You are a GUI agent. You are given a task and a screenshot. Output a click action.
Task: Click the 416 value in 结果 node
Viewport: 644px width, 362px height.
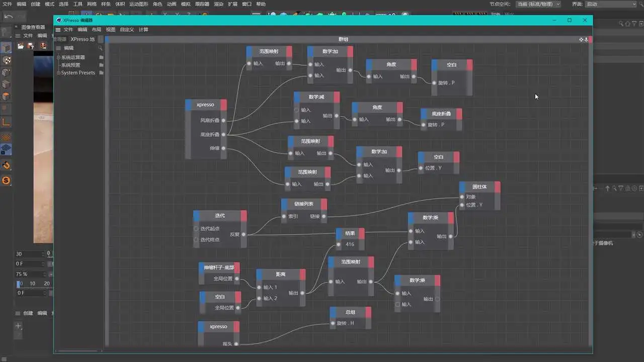click(350, 244)
